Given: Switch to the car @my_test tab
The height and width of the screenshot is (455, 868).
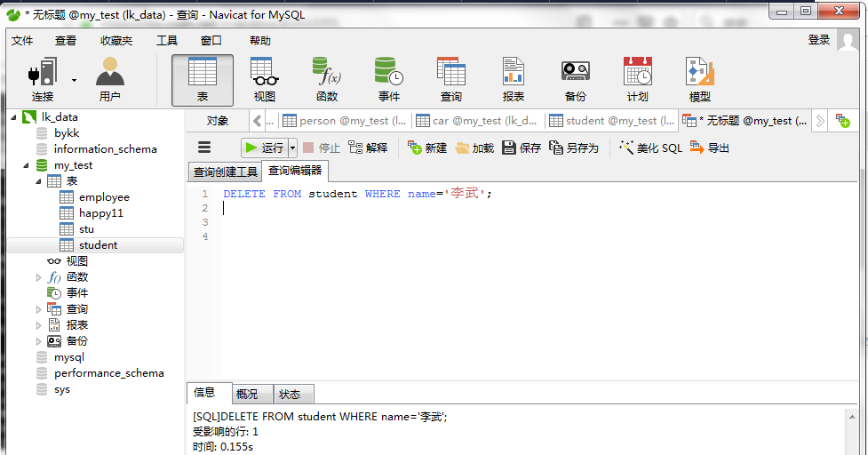Looking at the screenshot, I should click(477, 121).
